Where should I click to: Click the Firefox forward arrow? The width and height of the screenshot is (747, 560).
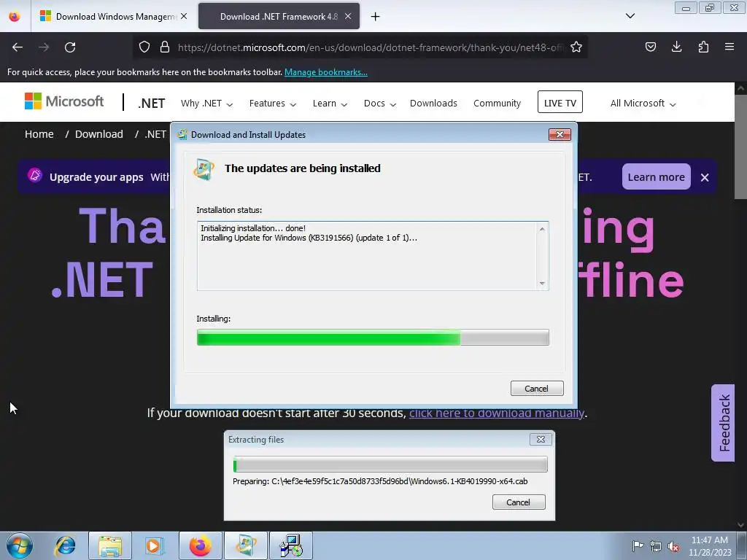(x=44, y=47)
